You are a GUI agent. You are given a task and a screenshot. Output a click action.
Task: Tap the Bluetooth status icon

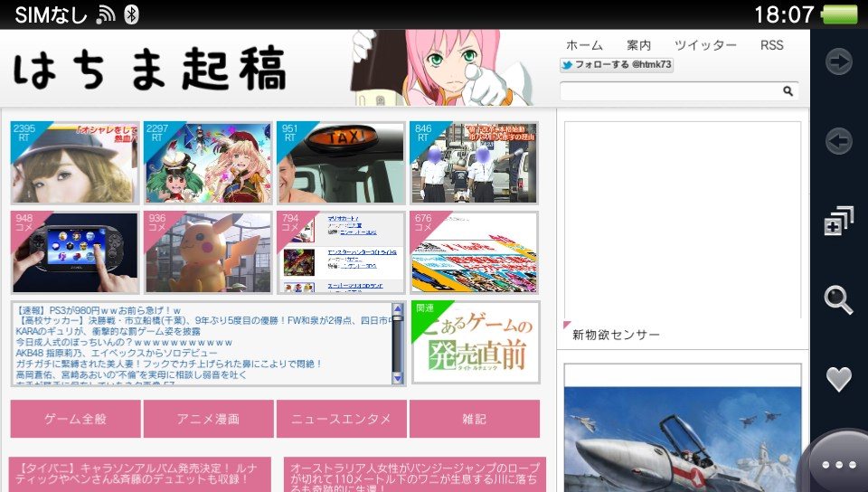tap(131, 14)
